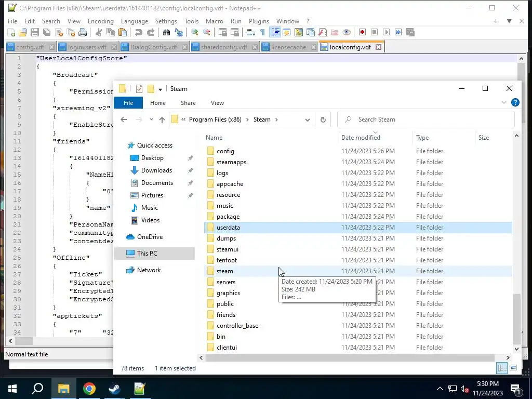This screenshot has height=399, width=532.
Task: Go back with Explorer's back arrow
Action: click(124, 119)
